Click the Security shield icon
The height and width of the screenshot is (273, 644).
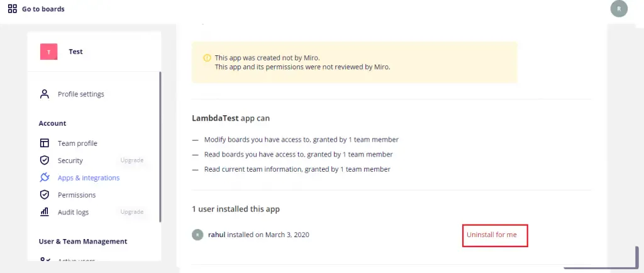44,160
